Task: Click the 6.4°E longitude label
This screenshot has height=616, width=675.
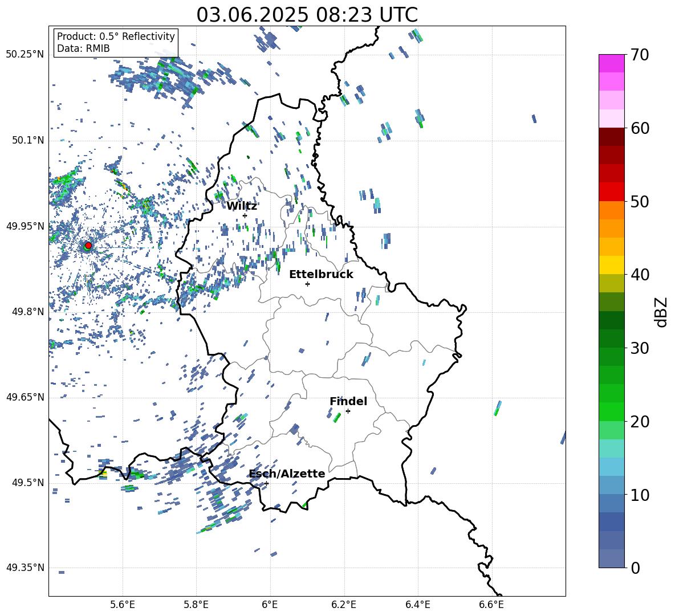Action: 417,605
